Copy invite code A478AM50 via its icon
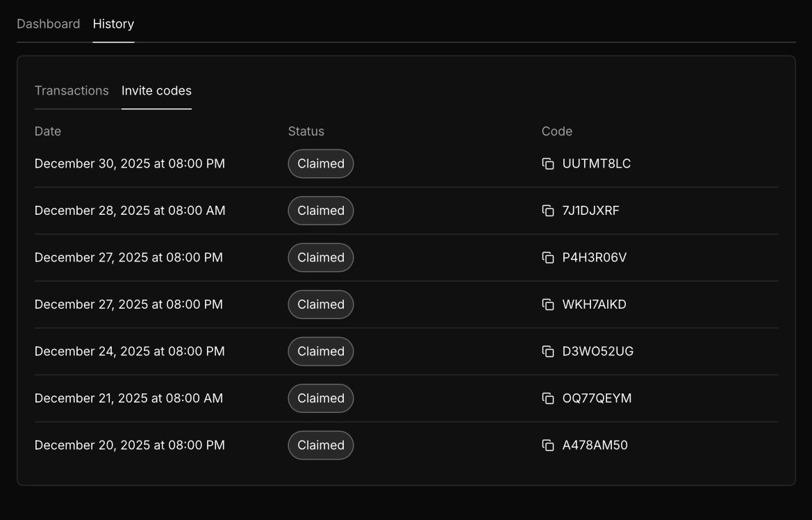812x520 pixels. (548, 446)
